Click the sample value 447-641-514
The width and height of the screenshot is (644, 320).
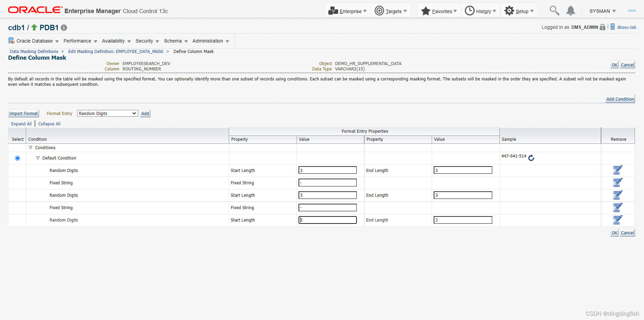(514, 156)
